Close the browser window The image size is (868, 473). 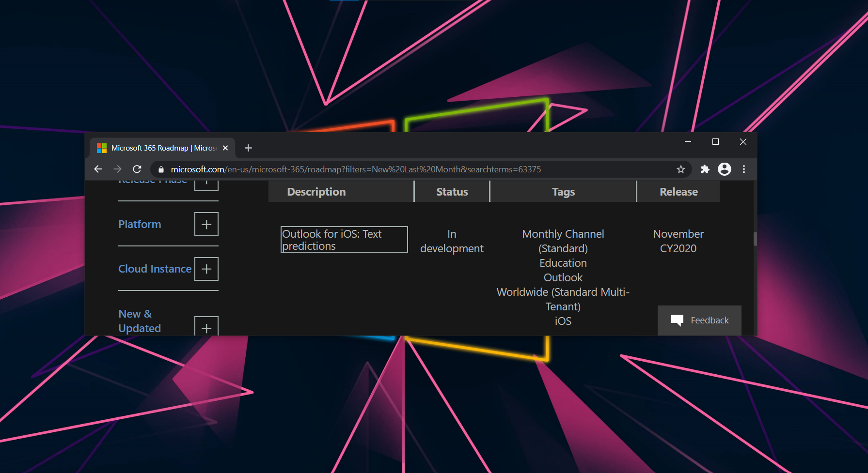click(743, 142)
